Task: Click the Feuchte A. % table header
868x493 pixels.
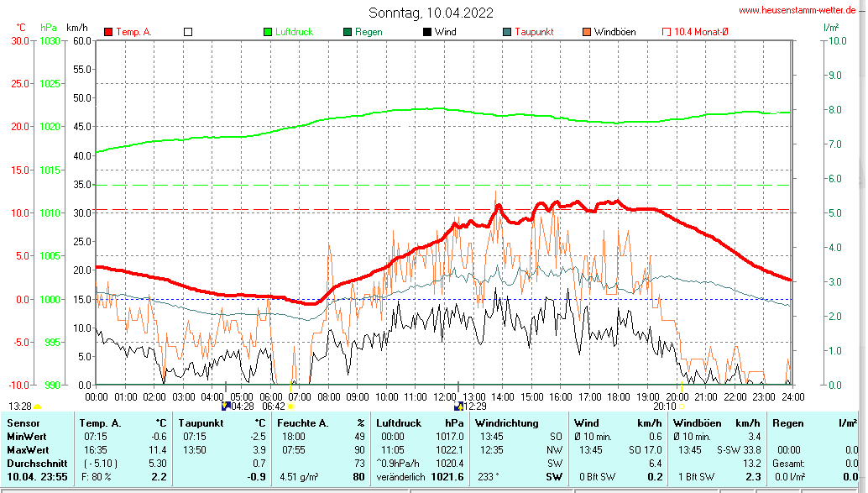Action: pyautogui.click(x=321, y=422)
